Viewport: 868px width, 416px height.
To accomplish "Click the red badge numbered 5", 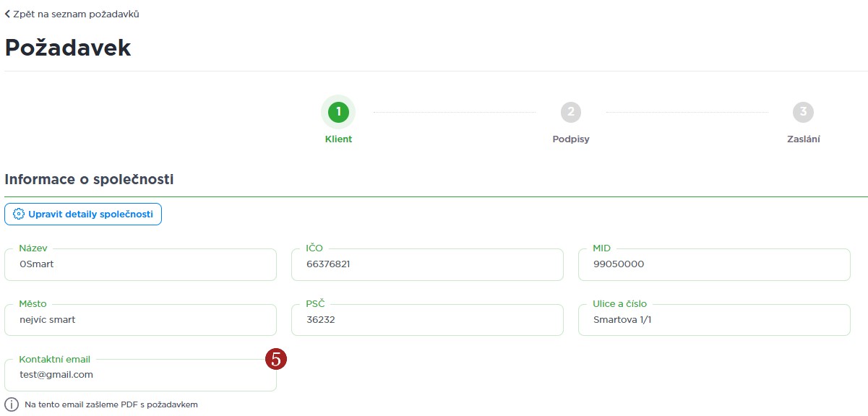I will tap(276, 358).
